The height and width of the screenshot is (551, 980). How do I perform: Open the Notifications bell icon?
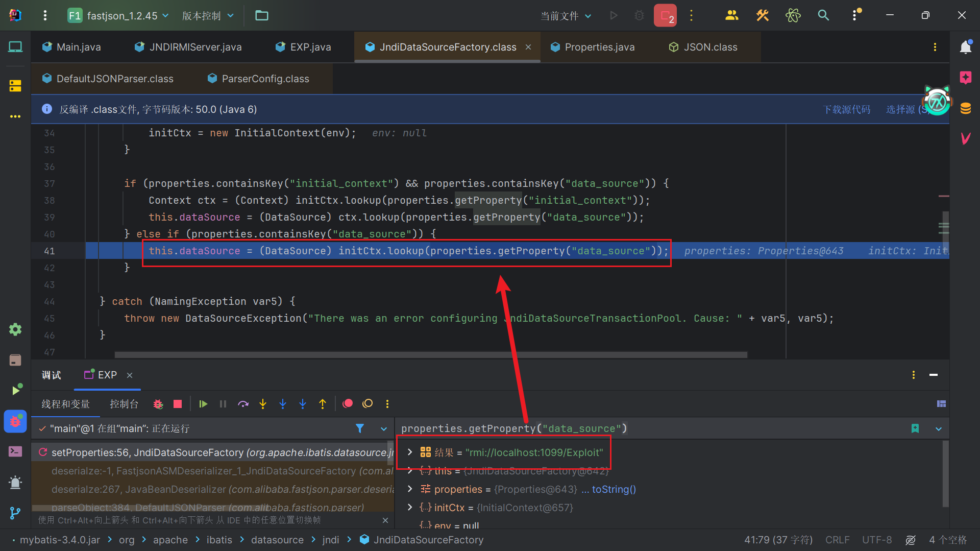point(965,47)
